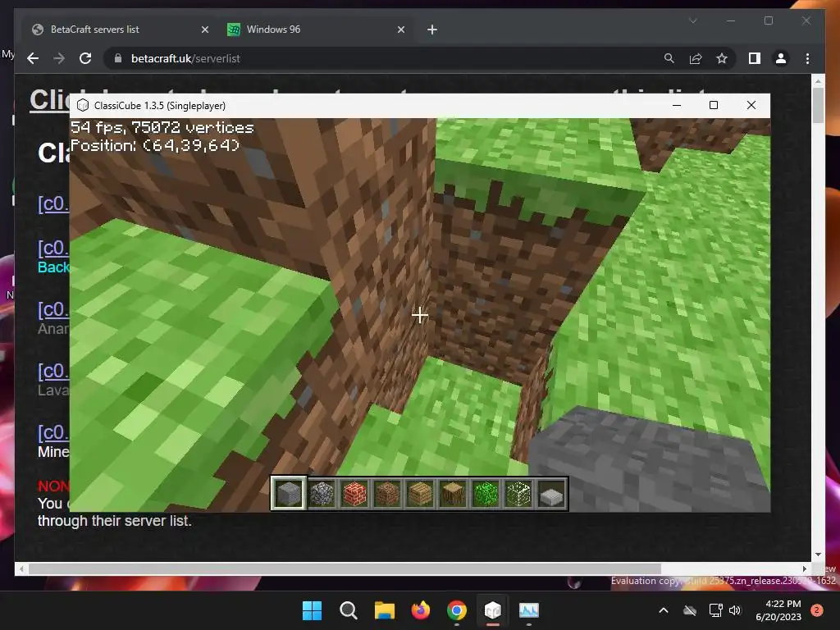Image resolution: width=840 pixels, height=630 pixels.
Task: Open the notification badge showing 2
Action: click(x=817, y=610)
